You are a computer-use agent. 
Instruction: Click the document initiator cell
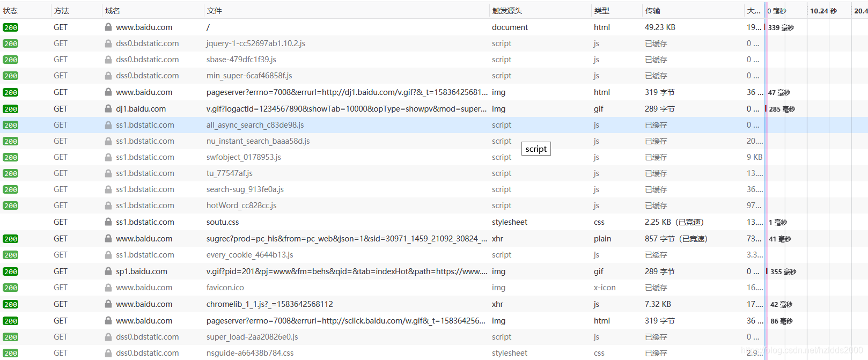tap(510, 27)
